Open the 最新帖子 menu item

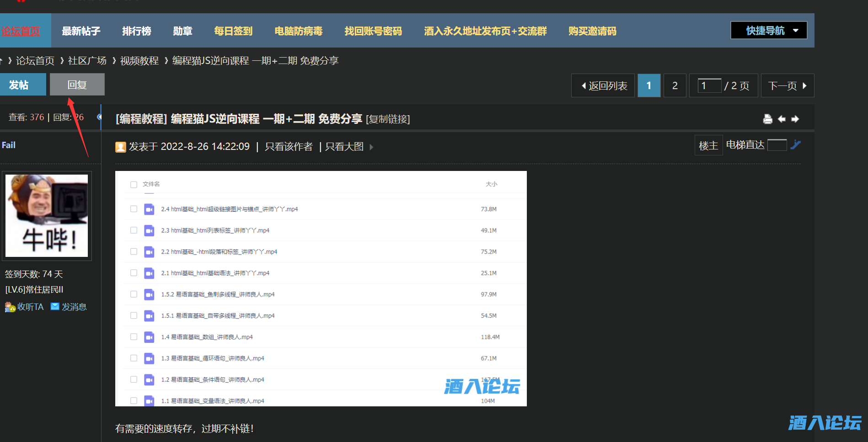(81, 31)
